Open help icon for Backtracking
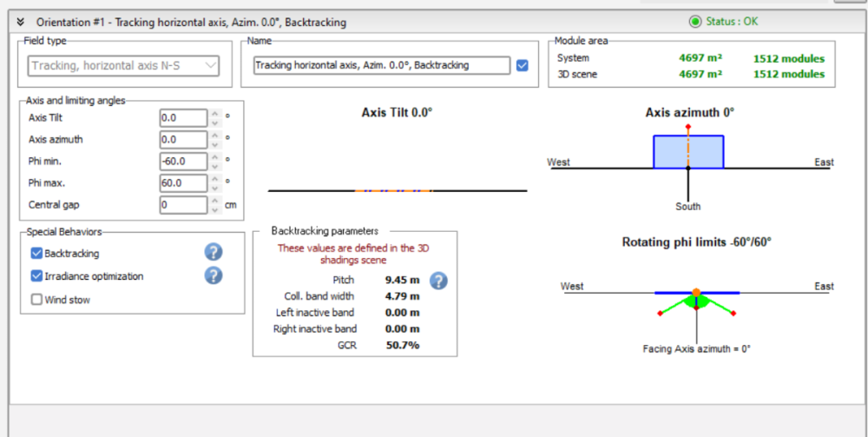The image size is (868, 437). pyautogui.click(x=214, y=252)
